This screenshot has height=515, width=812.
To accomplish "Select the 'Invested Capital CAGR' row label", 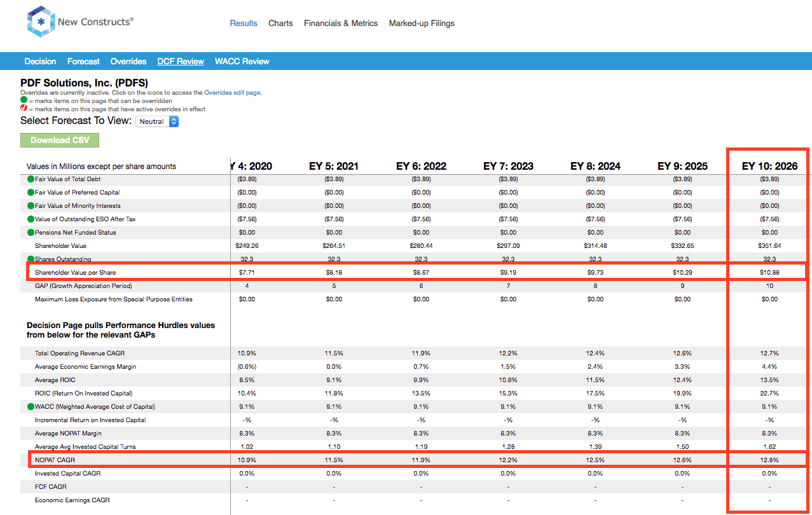I will pos(67,473).
